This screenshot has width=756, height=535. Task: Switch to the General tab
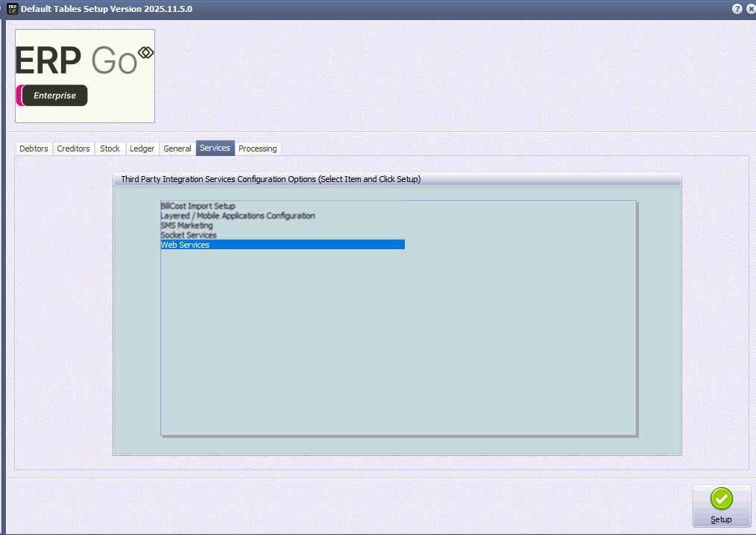click(x=177, y=148)
